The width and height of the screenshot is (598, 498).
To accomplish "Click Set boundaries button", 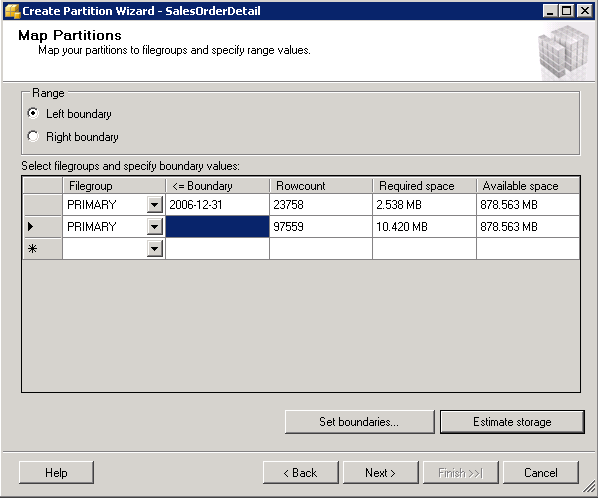I will [359, 422].
